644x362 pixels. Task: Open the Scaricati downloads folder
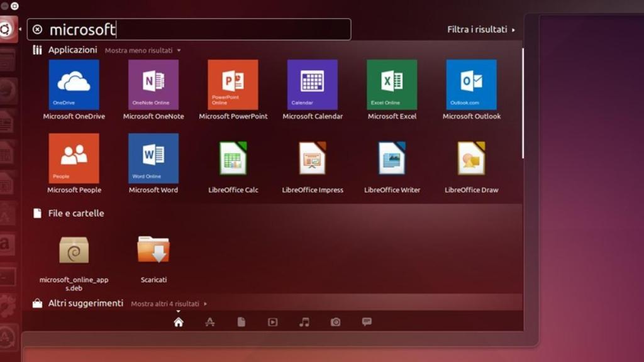coord(153,251)
